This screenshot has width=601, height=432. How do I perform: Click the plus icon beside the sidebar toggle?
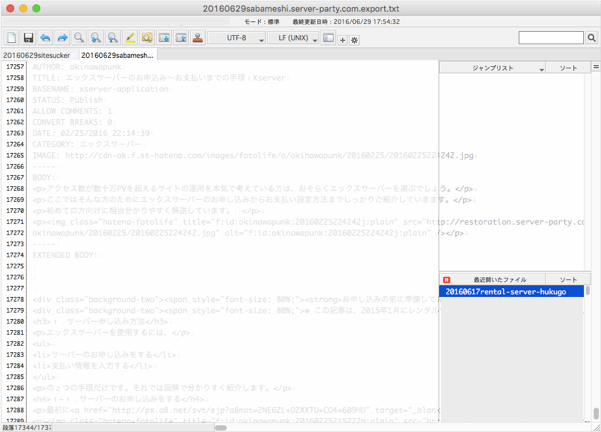pyautogui.click(x=343, y=40)
